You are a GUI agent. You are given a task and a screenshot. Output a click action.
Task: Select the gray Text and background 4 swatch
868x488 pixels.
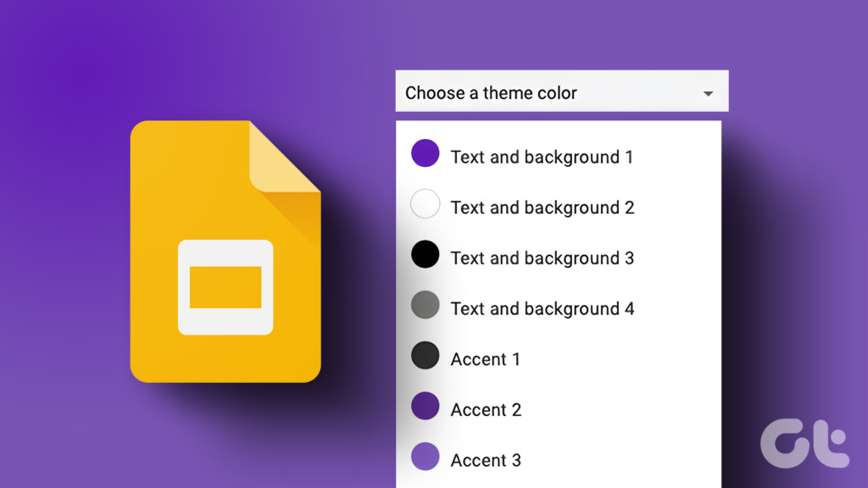(426, 305)
